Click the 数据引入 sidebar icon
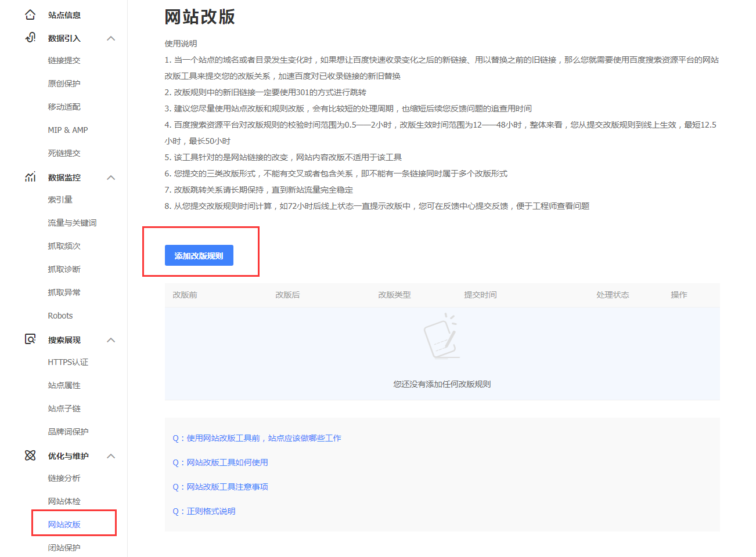This screenshot has width=756, height=557. coord(30,38)
